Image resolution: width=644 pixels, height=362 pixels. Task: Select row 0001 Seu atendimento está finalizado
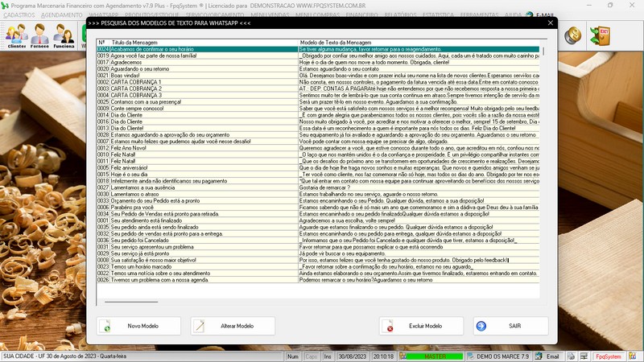pyautogui.click(x=318, y=220)
